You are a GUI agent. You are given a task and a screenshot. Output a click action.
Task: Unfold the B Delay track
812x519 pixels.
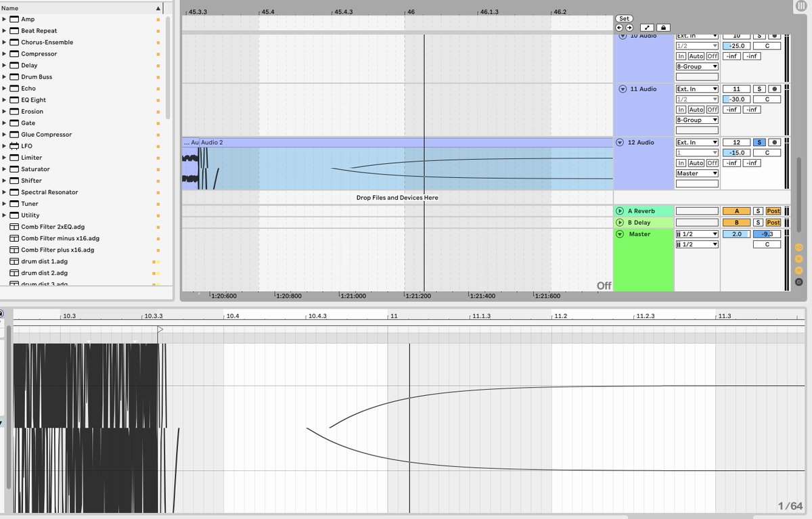[620, 222]
